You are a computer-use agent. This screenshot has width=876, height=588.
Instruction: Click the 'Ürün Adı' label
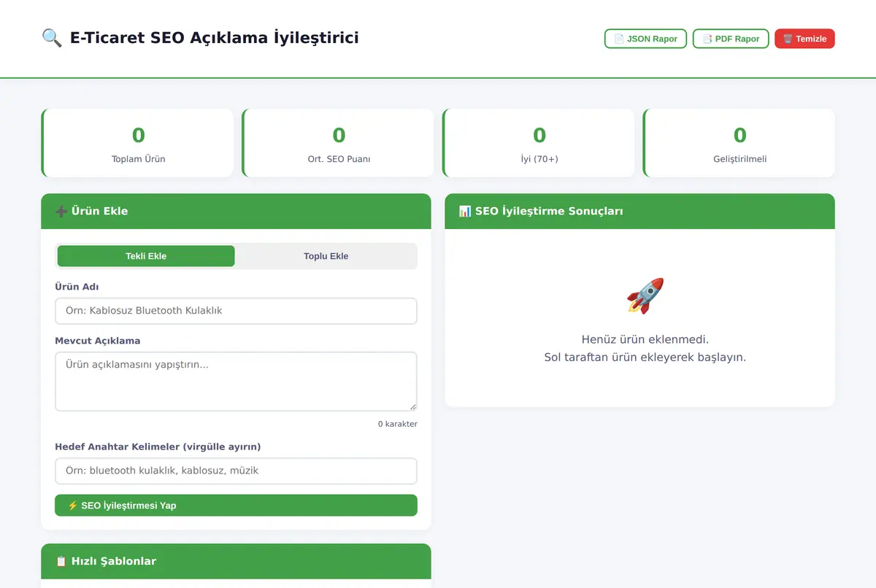pos(77,287)
